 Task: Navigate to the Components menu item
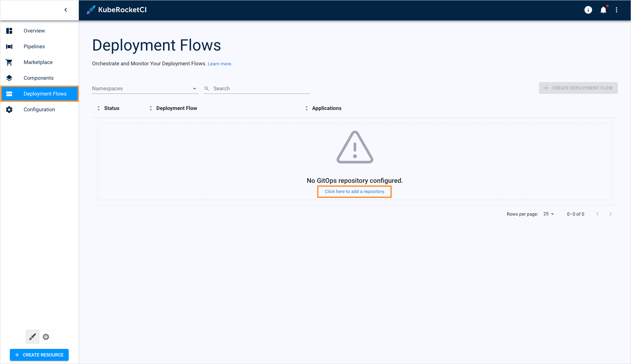pos(38,78)
